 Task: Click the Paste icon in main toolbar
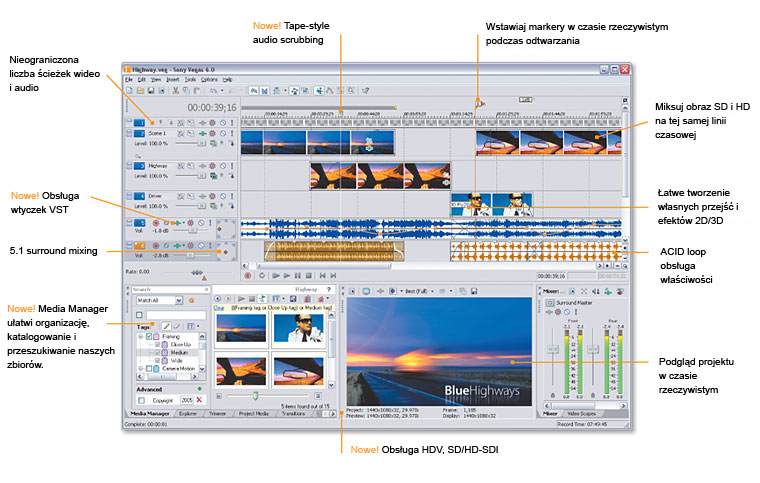point(197,91)
